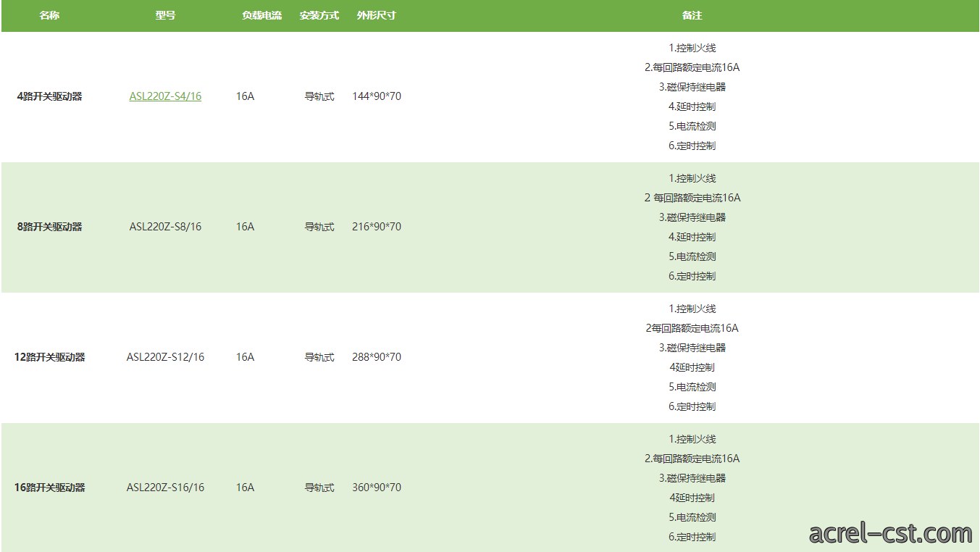
Task: Click the 安装方式 column header
Action: point(319,15)
